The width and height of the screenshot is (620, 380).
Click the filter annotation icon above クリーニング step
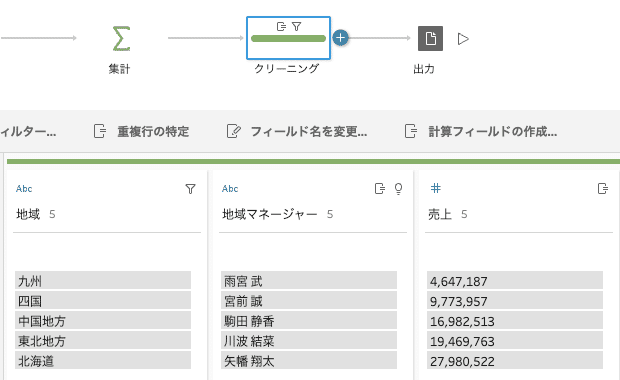point(297,26)
